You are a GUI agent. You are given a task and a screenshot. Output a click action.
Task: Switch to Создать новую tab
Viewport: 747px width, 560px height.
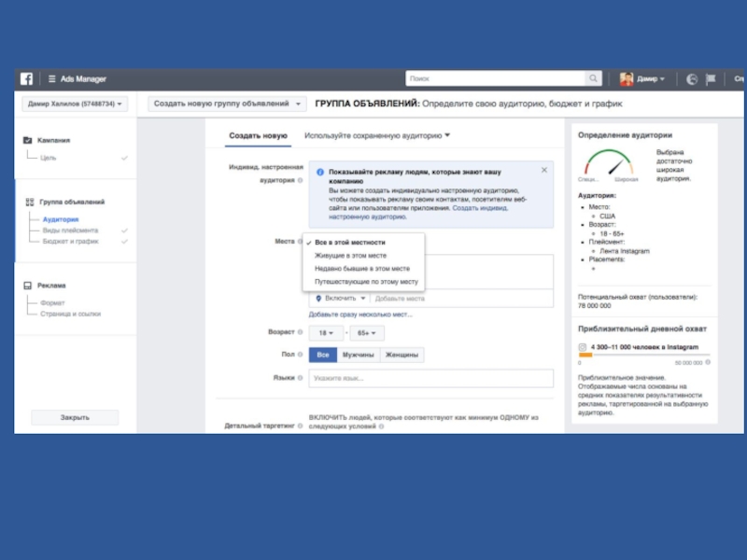(x=259, y=135)
